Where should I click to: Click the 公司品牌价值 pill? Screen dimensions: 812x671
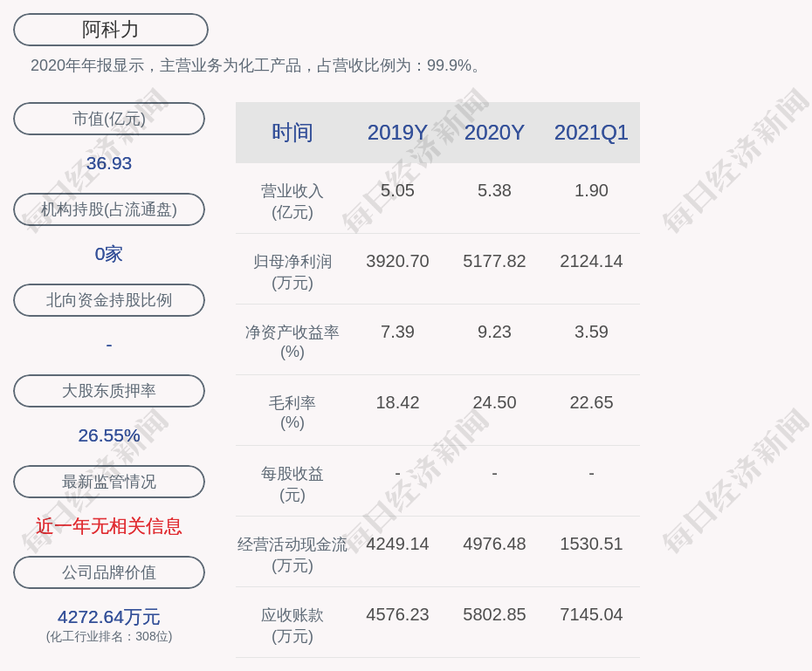109,572
